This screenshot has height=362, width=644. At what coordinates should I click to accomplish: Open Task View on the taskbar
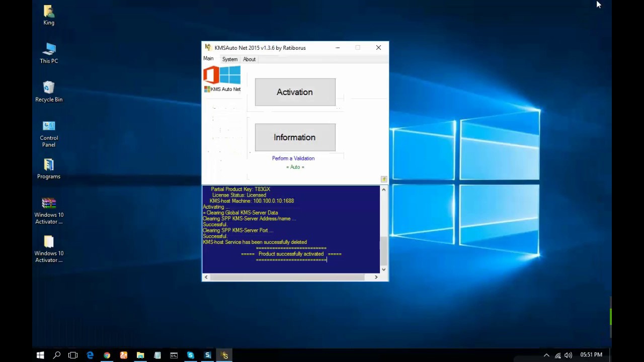73,355
